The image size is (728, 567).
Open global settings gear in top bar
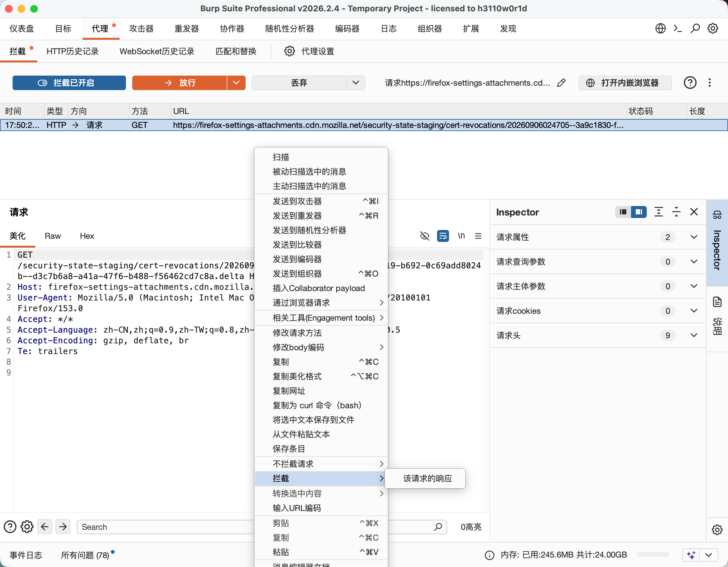pyautogui.click(x=713, y=28)
